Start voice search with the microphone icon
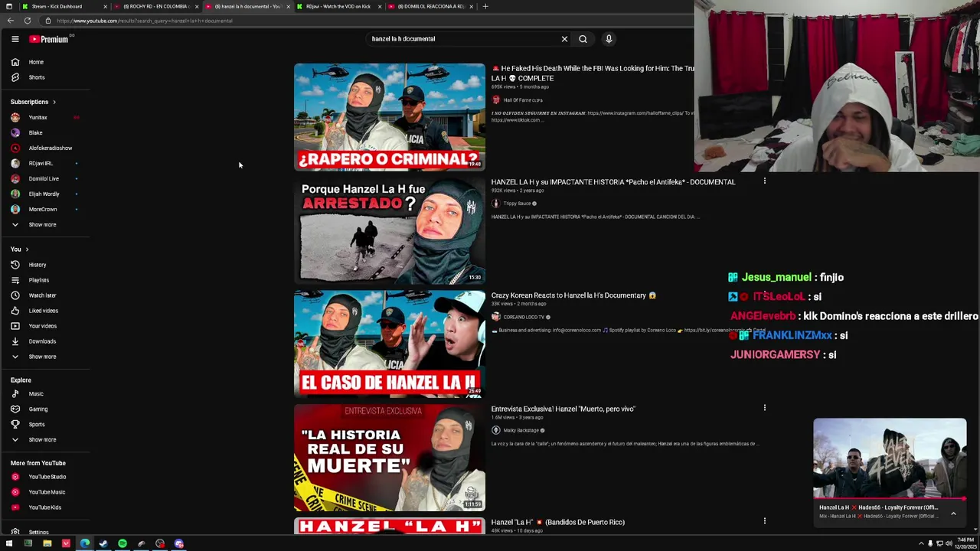Viewport: 980px width, 551px height. [609, 39]
